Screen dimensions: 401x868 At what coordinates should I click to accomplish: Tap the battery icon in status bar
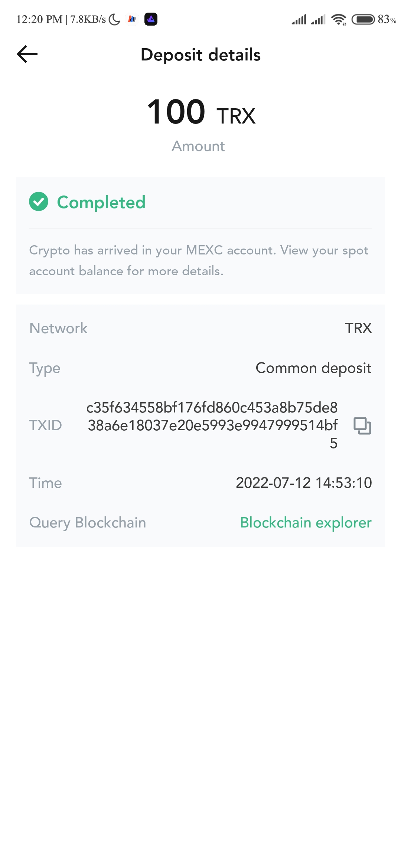click(x=363, y=19)
